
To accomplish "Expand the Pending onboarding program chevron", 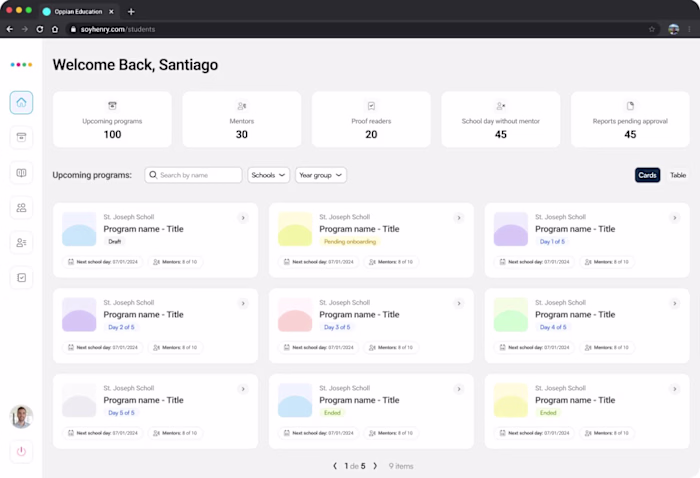I will (459, 218).
